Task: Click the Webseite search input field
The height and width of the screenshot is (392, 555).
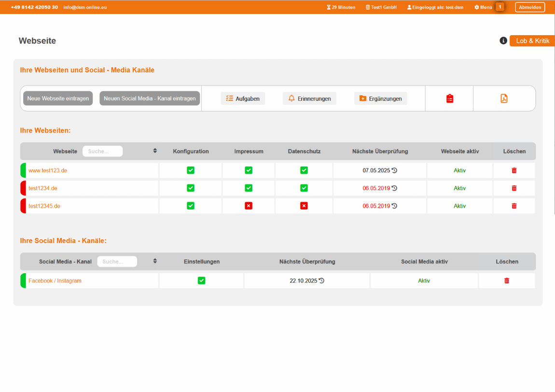Action: [x=102, y=151]
